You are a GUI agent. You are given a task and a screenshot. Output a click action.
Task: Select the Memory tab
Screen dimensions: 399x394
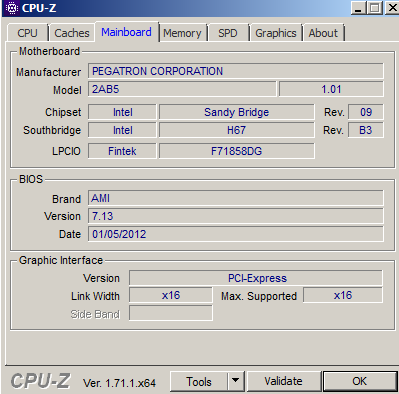[x=182, y=33]
